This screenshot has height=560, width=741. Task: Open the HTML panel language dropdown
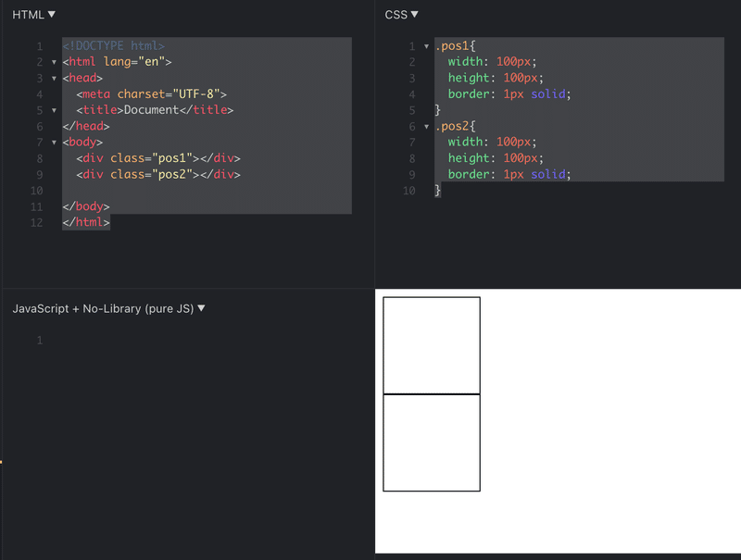click(x=33, y=15)
